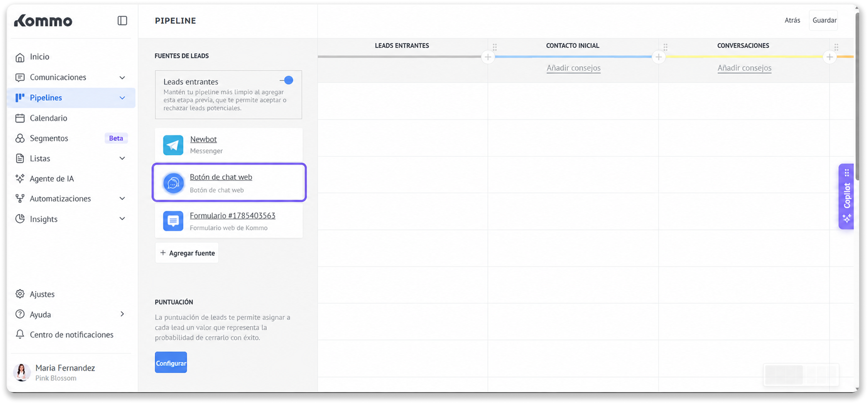Click the notification bell icon

tap(20, 335)
